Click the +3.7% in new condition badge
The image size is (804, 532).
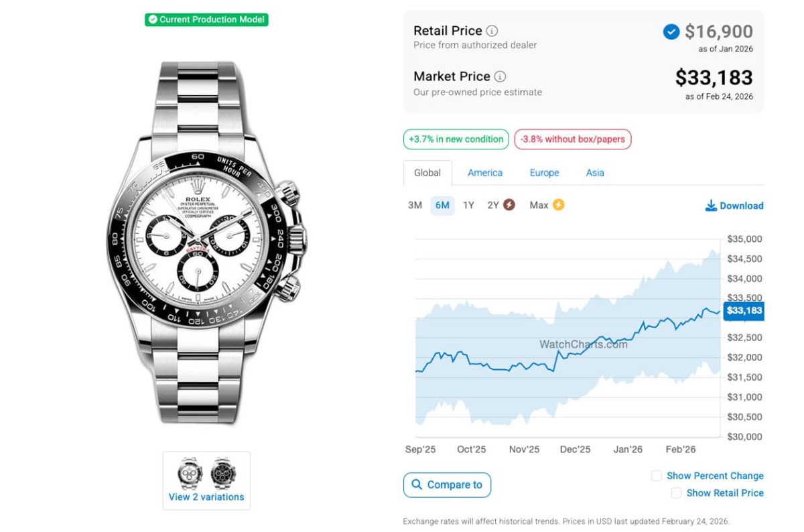[x=456, y=139]
